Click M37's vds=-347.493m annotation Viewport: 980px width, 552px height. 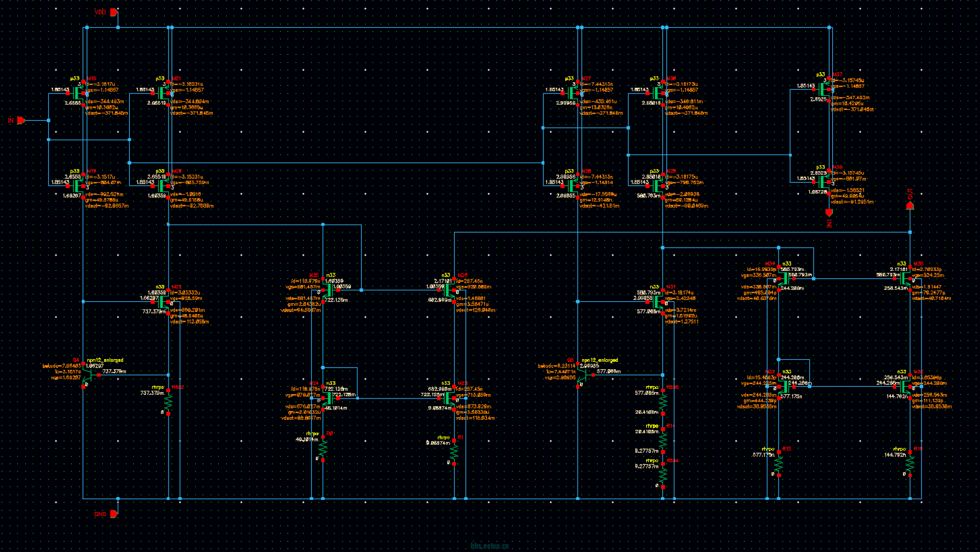click(850, 98)
